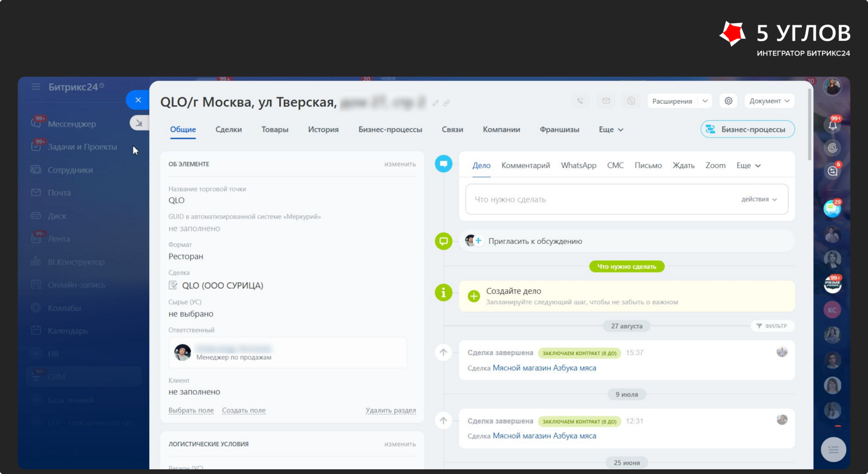Click the plus icon near Пригласить к обсуждению
The width and height of the screenshot is (868, 474).
point(478,241)
